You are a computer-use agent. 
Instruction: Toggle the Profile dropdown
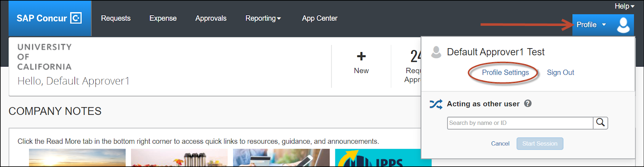591,24
